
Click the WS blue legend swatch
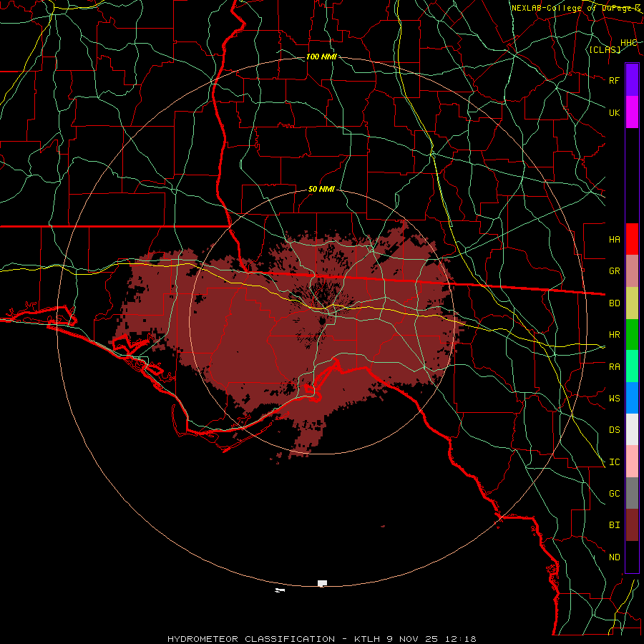(632, 398)
